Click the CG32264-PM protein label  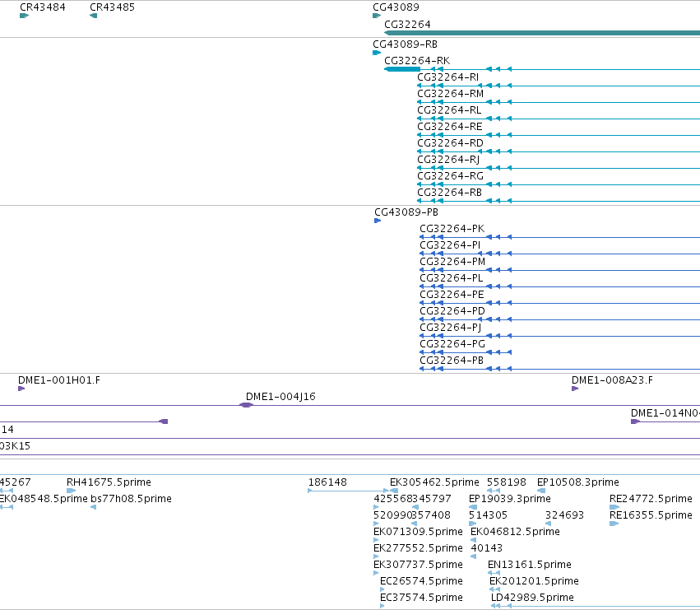coord(452,262)
